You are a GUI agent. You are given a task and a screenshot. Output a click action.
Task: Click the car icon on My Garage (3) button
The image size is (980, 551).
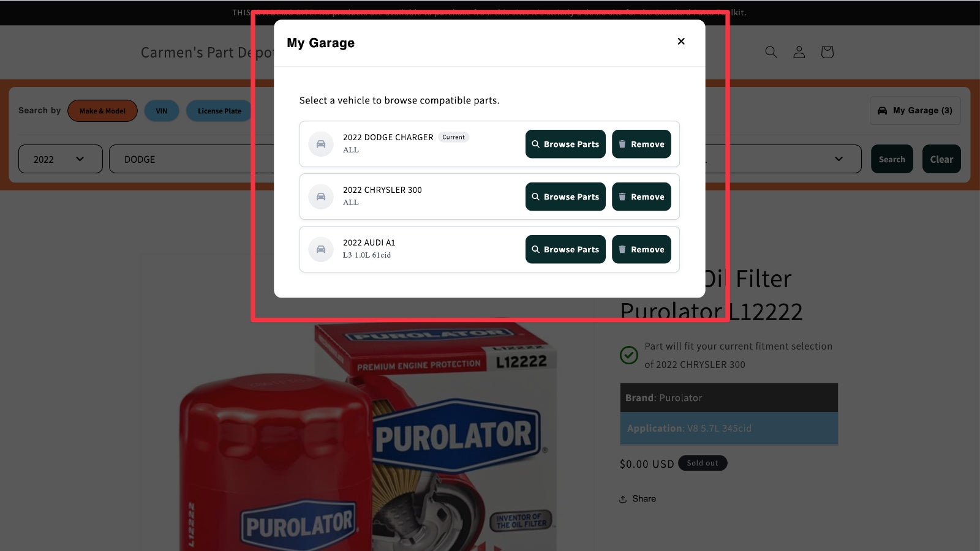pyautogui.click(x=882, y=110)
